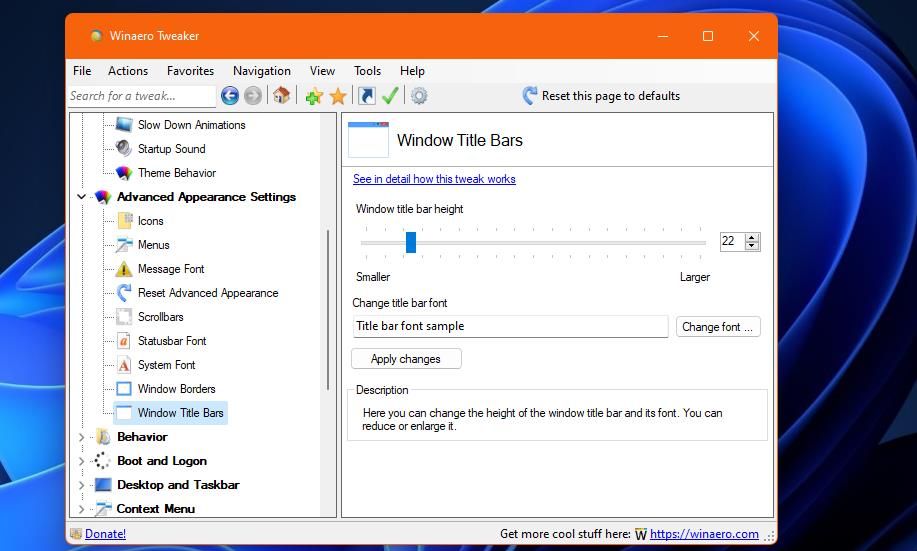Click the Boot and Logon spinner icon
Image resolution: width=917 pixels, height=551 pixels.
tap(102, 460)
